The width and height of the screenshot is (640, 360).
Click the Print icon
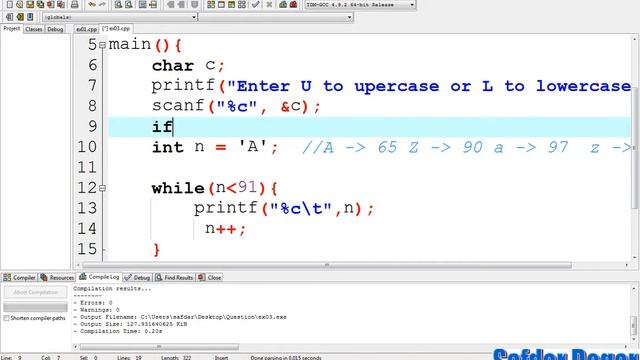pos(74,5)
